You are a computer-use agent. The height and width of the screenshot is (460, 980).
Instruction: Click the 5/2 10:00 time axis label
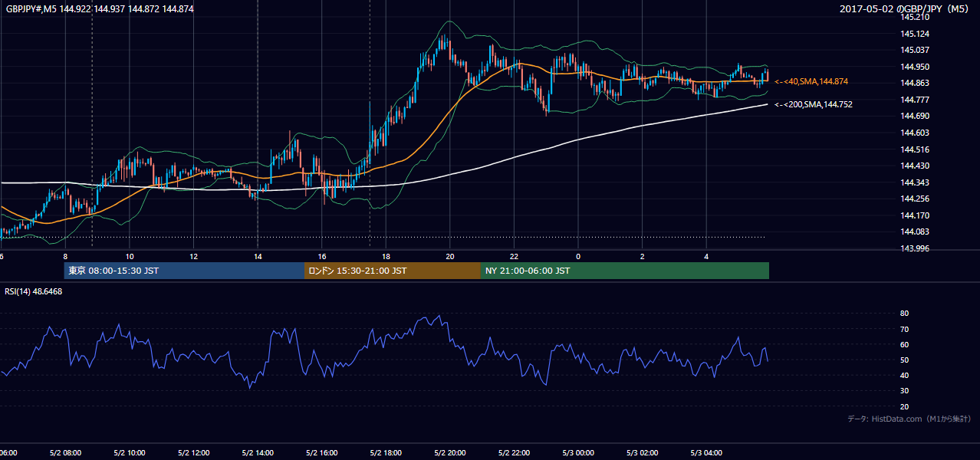point(129,452)
